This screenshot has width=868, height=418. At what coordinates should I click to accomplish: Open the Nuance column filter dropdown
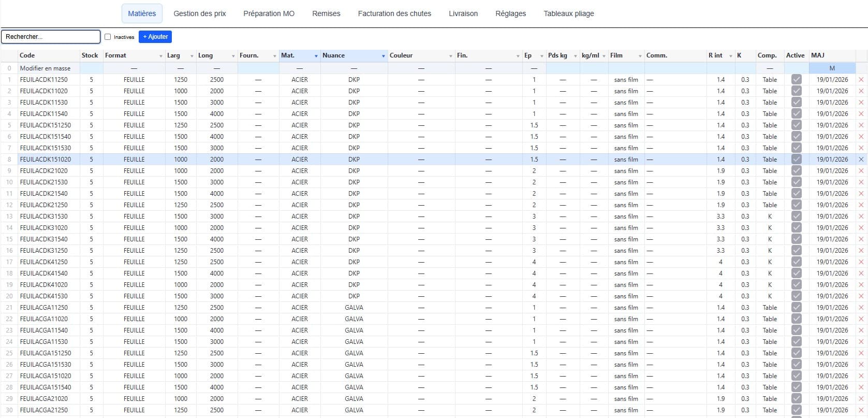point(383,56)
